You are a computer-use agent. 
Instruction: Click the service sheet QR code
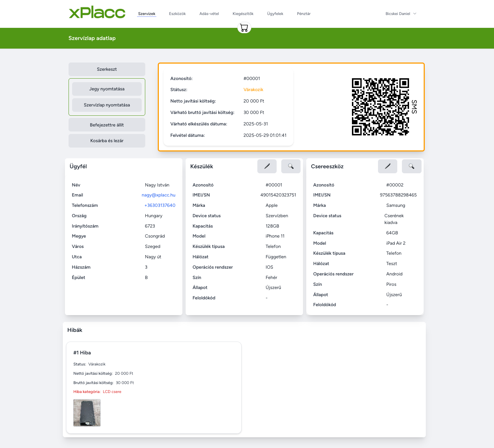pyautogui.click(x=380, y=107)
